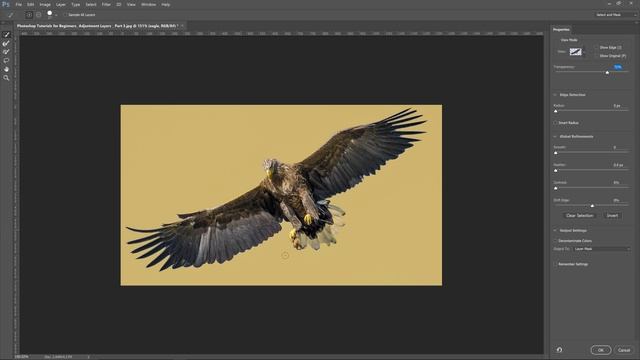Screen dimensions: 640x360
Task: Enable Sample All Layers checkbox
Action: click(65, 15)
